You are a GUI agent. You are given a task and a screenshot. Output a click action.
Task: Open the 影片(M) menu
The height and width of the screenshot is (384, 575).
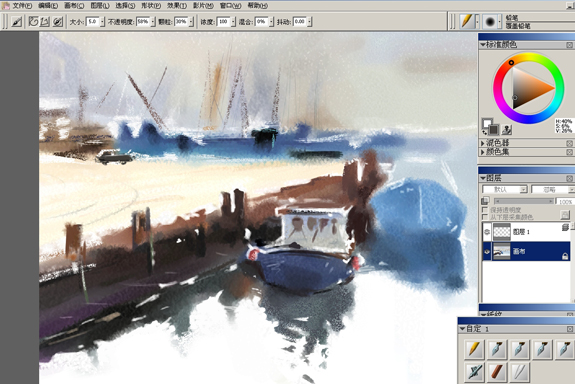[x=203, y=6]
